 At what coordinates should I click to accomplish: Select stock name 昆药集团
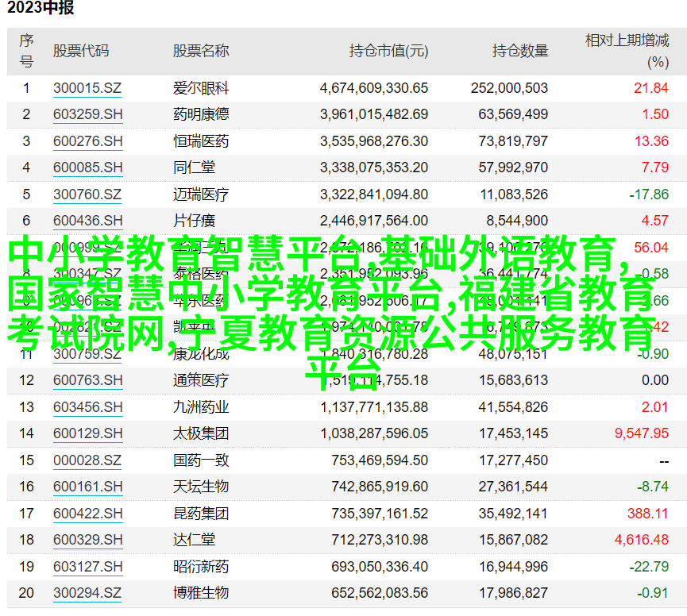[201, 514]
